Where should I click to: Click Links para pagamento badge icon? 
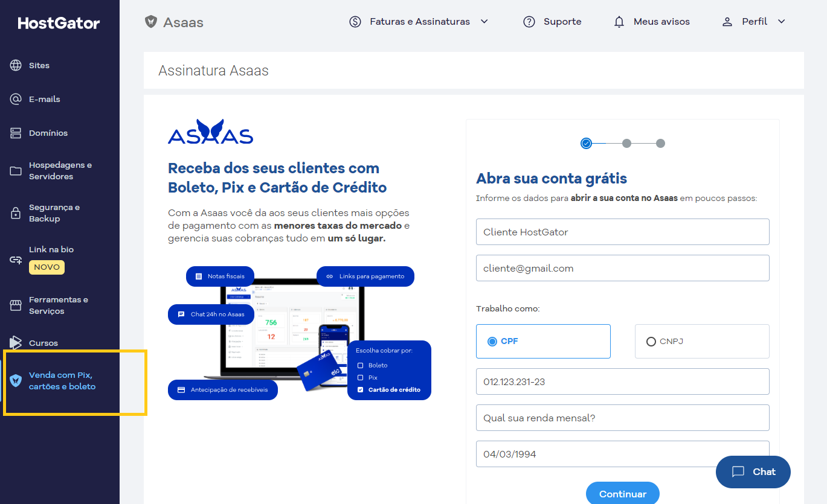(x=329, y=276)
